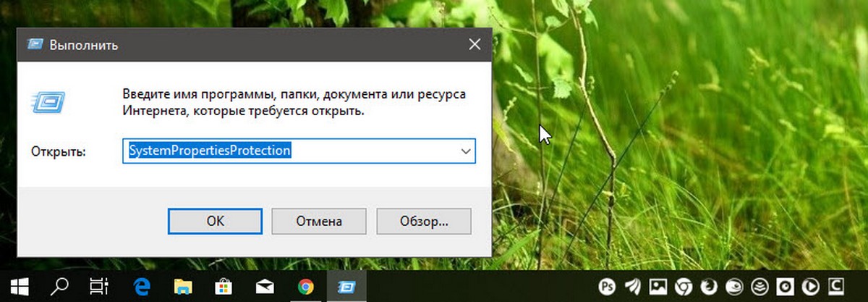The image size is (868, 302).
Task: Click the white square C icon
Action: pyautogui.click(x=838, y=287)
